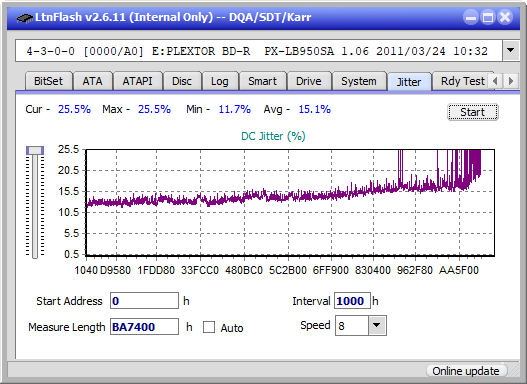The height and width of the screenshot is (384, 527).
Task: Minimize the LtnFlash window
Action: pos(471,17)
